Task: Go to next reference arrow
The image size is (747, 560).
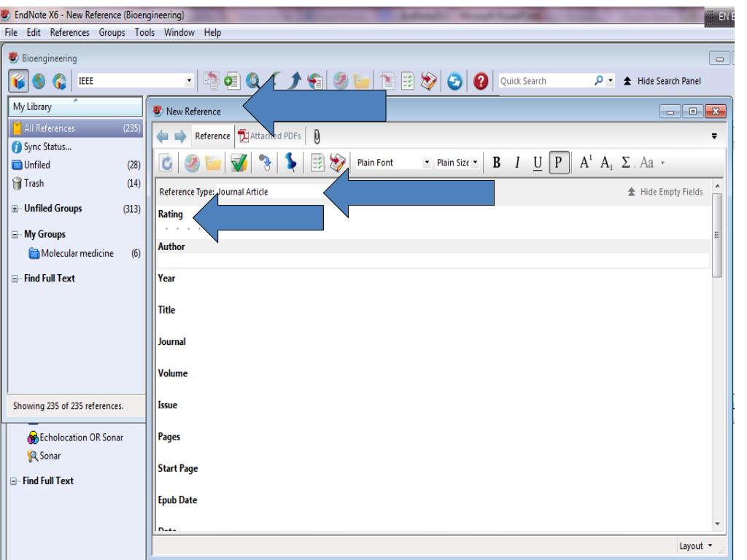Action: click(181, 136)
